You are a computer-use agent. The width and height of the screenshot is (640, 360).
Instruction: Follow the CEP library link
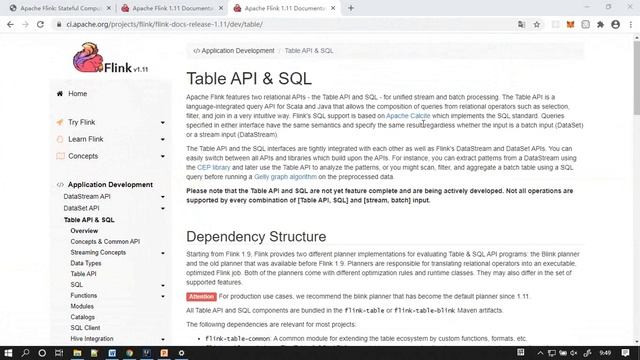213,167
